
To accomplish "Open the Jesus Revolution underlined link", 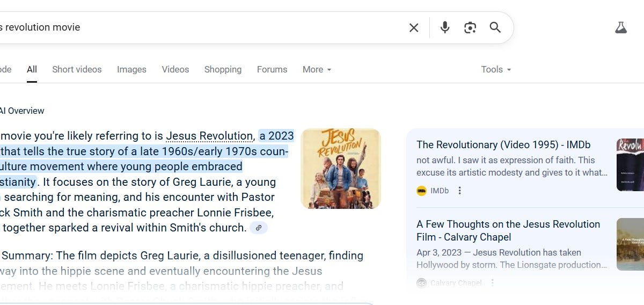I will [x=209, y=136].
